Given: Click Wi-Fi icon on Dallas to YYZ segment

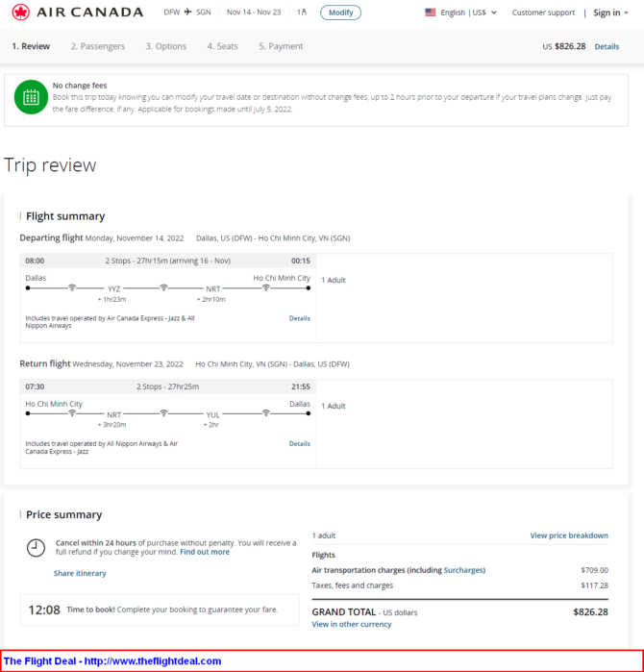Looking at the screenshot, I should 72,287.
